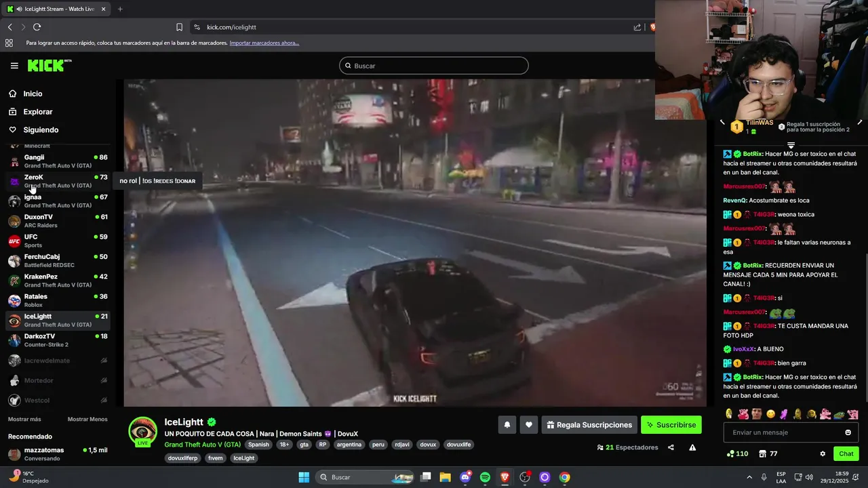Screen dimensions: 868x488
Task: Open Gangii channel in sidebar
Action: [x=58, y=161]
